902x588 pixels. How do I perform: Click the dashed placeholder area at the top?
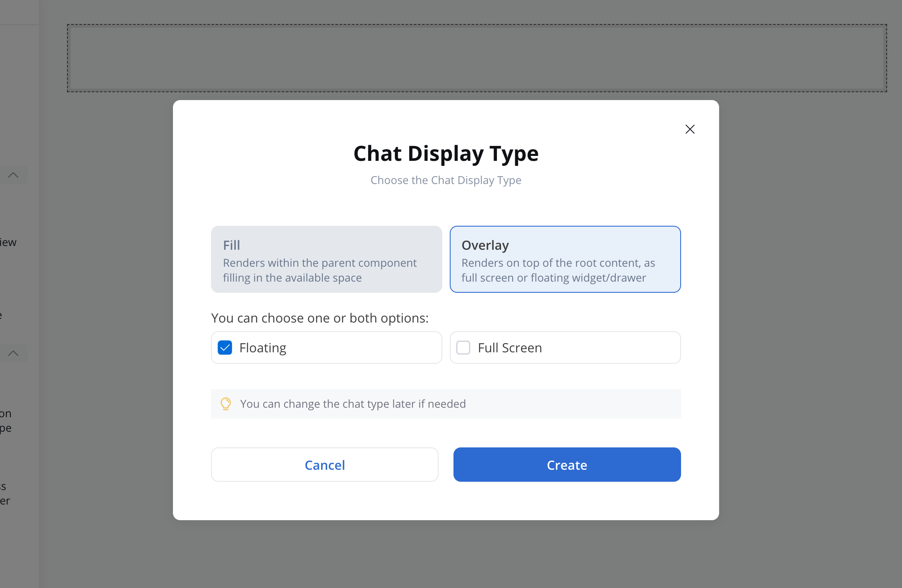(x=477, y=58)
